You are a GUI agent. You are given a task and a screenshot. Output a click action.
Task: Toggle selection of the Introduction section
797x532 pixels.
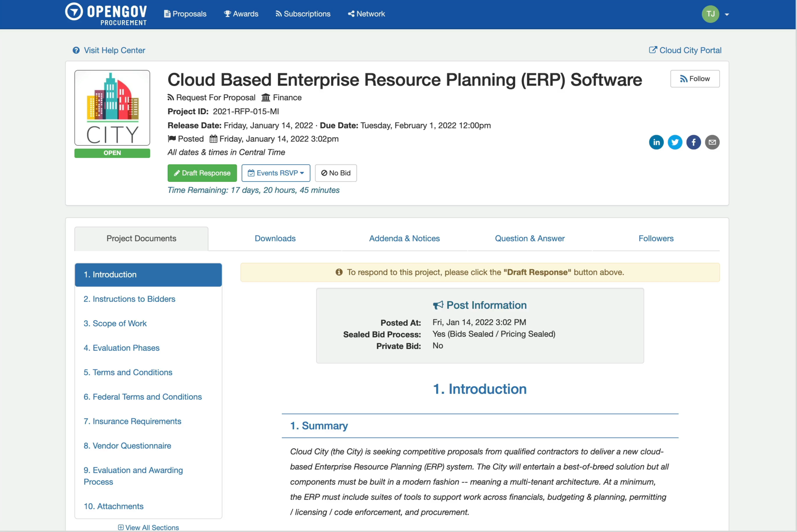point(148,275)
